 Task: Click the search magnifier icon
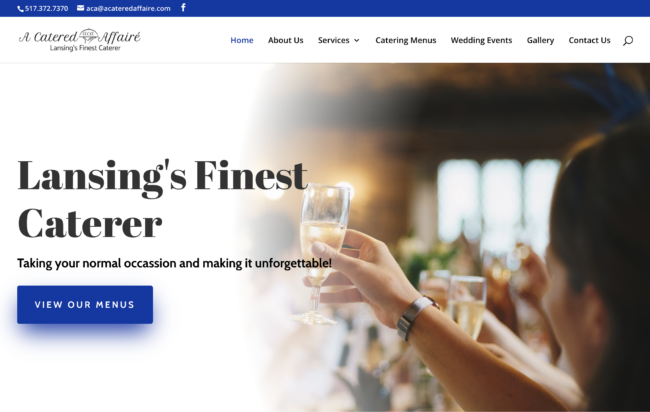pos(628,40)
